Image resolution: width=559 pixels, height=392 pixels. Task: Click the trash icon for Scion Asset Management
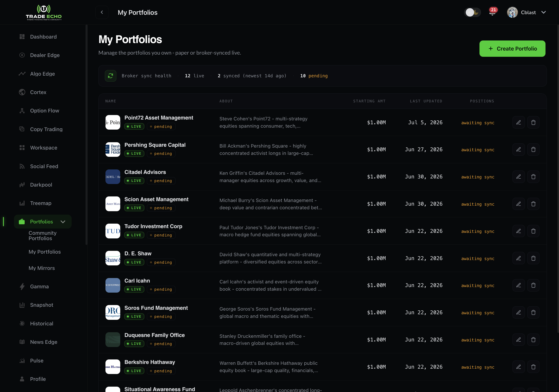tap(533, 204)
